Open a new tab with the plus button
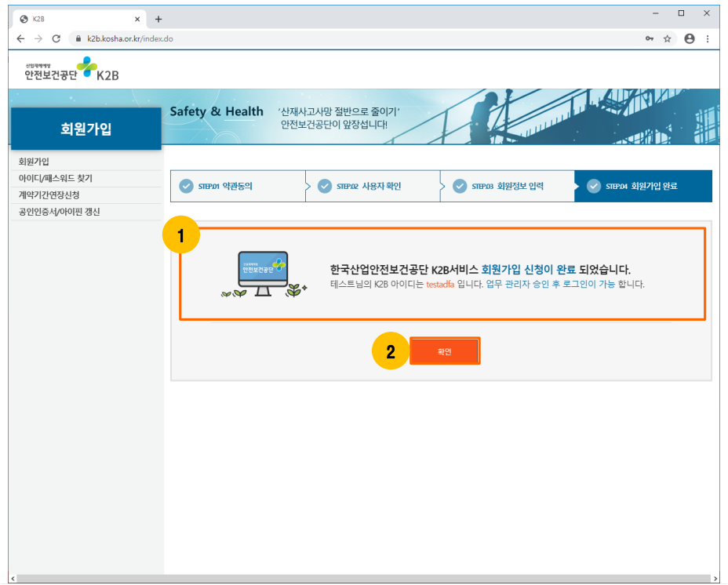This screenshot has height=585, width=728. coord(158,19)
